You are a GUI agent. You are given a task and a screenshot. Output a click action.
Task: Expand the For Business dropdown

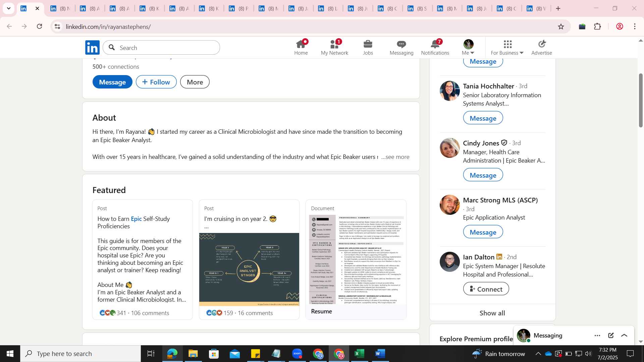[507, 48]
